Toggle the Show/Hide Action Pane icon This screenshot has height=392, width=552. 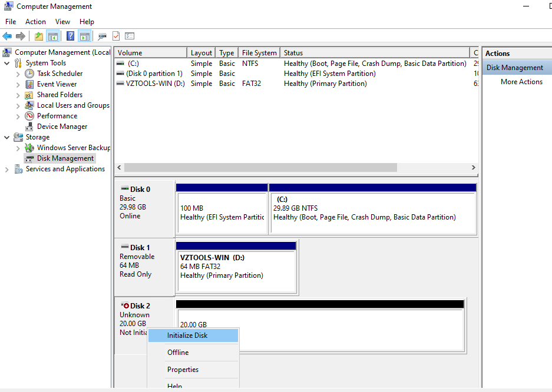pos(85,36)
